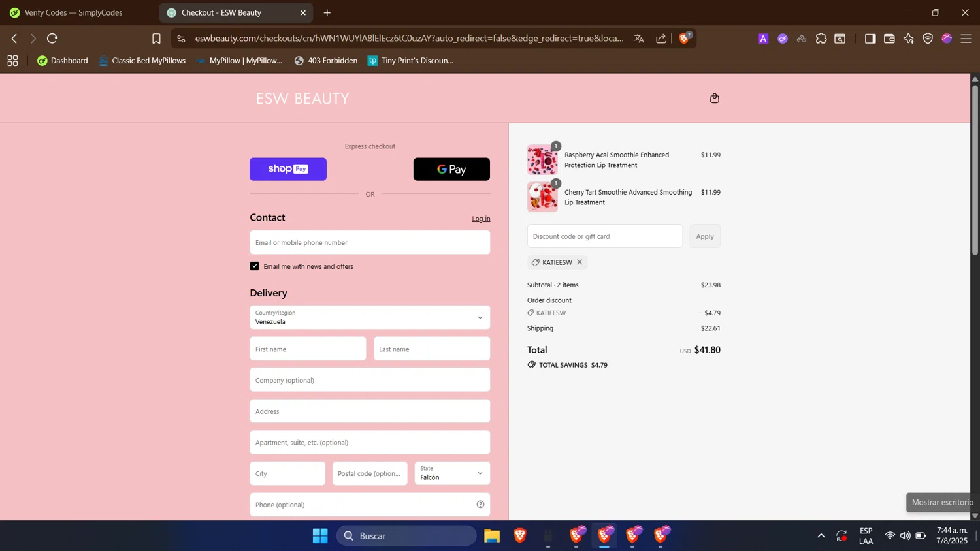The width and height of the screenshot is (980, 551).
Task: Click the Last name field
Action: click(432, 349)
